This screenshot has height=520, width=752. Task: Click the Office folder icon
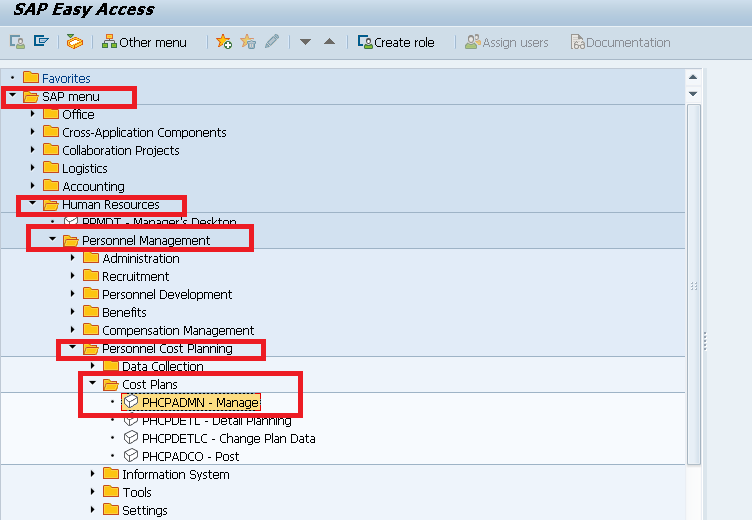coord(51,114)
